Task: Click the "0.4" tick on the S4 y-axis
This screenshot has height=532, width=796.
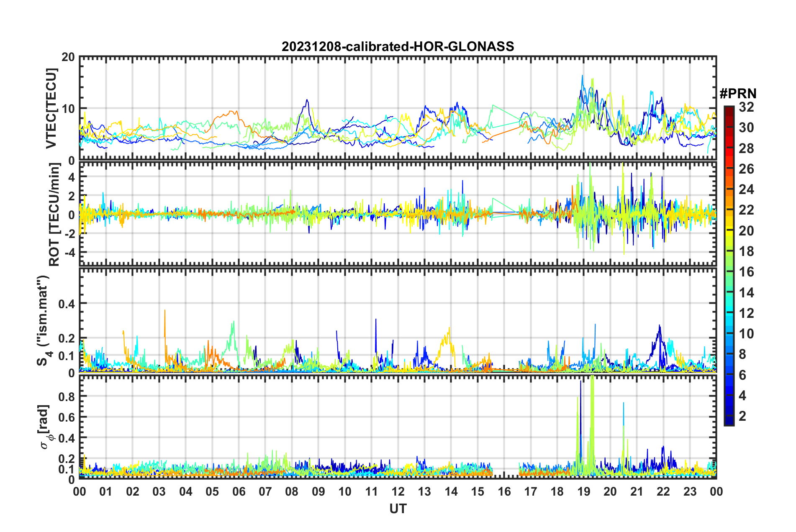Action: click(66, 304)
